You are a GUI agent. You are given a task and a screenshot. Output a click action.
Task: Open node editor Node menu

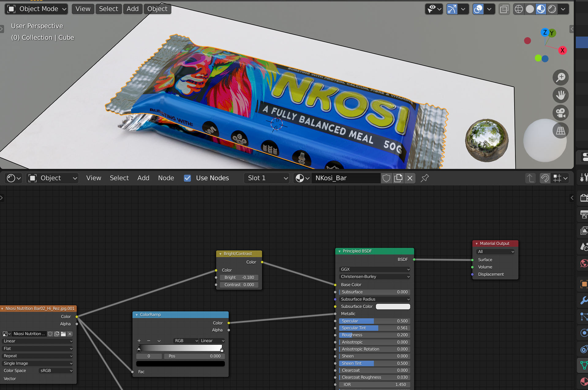pyautogui.click(x=166, y=178)
